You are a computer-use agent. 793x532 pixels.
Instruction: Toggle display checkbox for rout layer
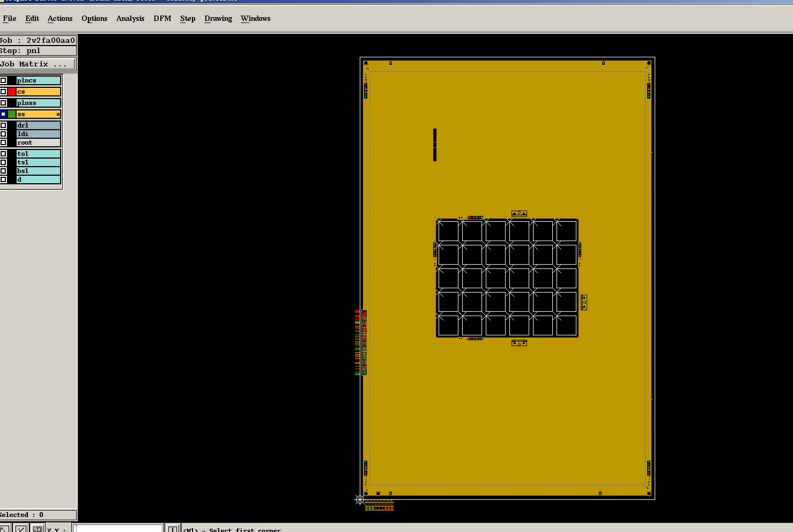[x=3, y=143]
